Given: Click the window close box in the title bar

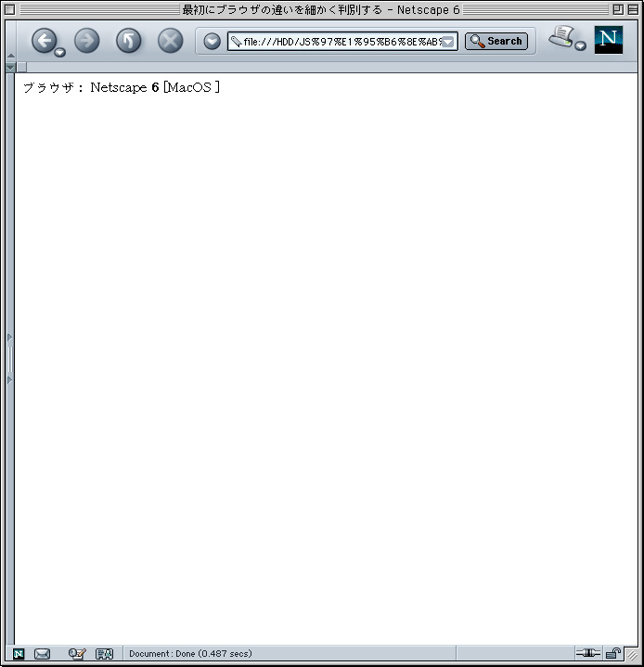Looking at the screenshot, I should (x=10, y=9).
